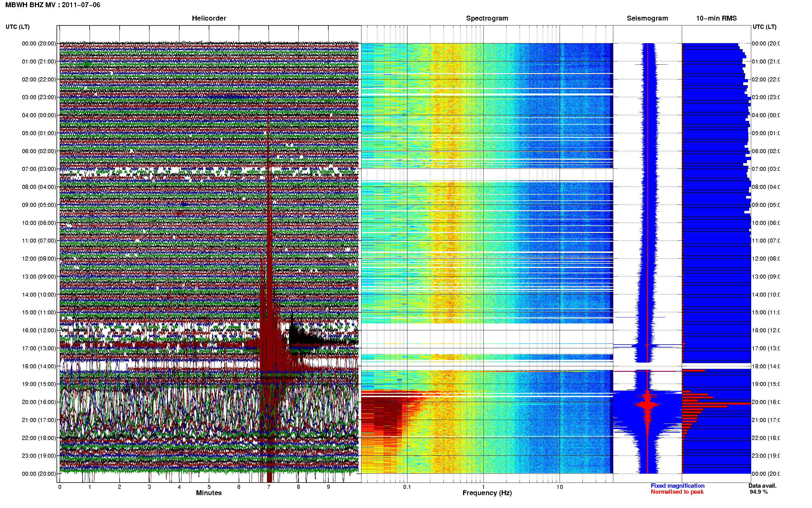This screenshot has height=508, width=812.
Task: Click the left '11:00 (07:00)' time label
Action: (39, 241)
